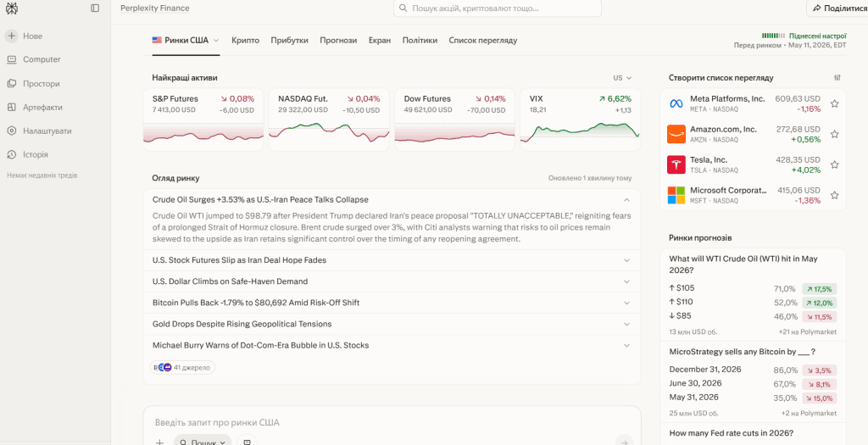Viewport: 868px width, 445px height.
Task: Click June 30, 2026 8,1% badge
Action: [820, 384]
